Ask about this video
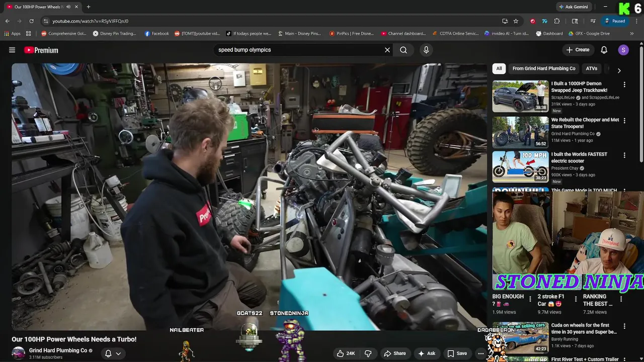The width and height of the screenshot is (644, 362). [x=426, y=353]
